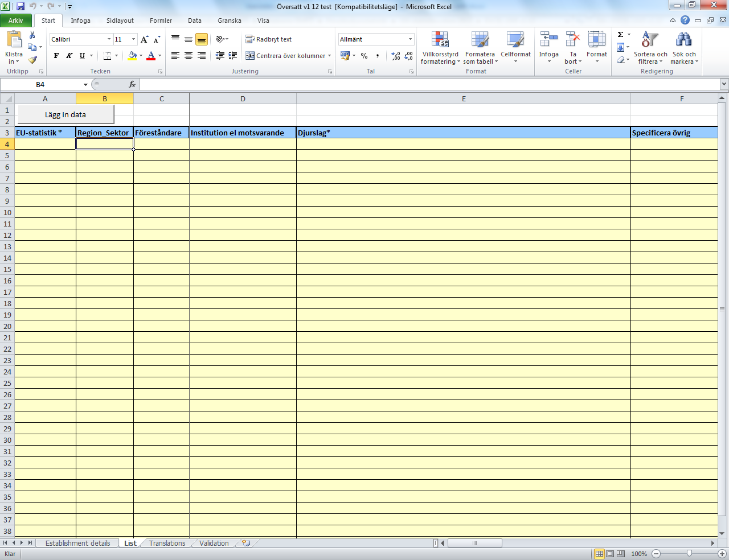Open Formatera som tabell gallery
729x560 pixels.
coord(480,48)
